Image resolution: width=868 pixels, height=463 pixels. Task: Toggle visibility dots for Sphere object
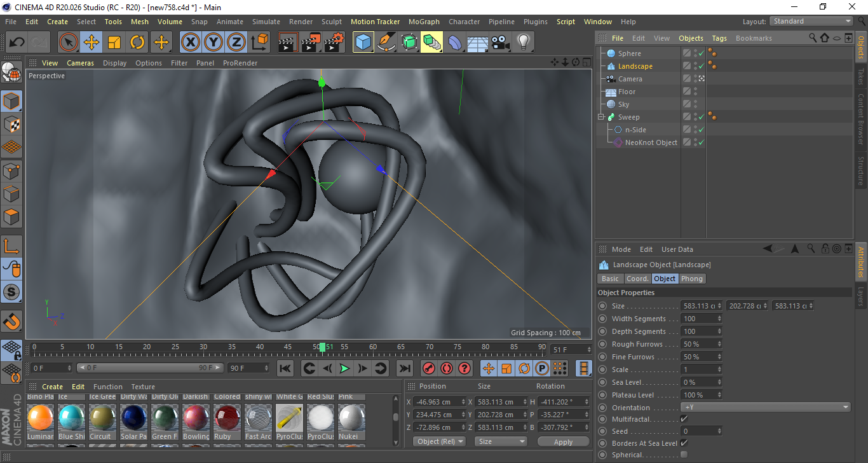695,53
